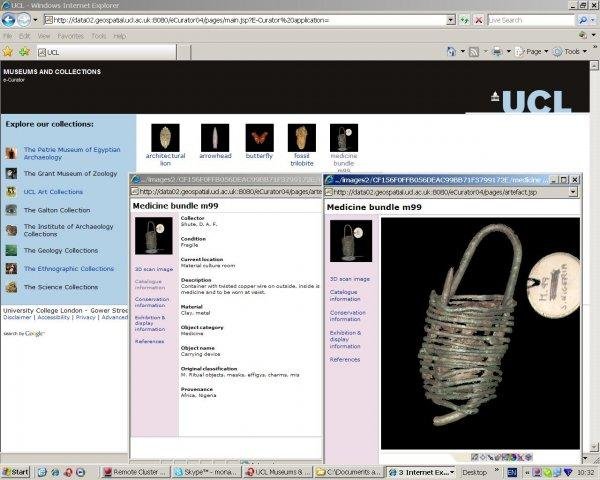This screenshot has width=600, height=480.
Task: Select the architectural lion thumbnail
Action: (165, 138)
